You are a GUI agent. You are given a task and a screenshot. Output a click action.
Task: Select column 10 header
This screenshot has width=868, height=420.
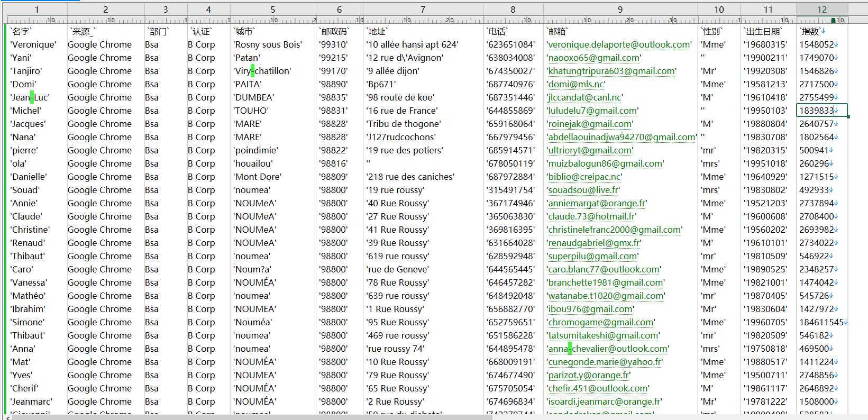coord(719,10)
